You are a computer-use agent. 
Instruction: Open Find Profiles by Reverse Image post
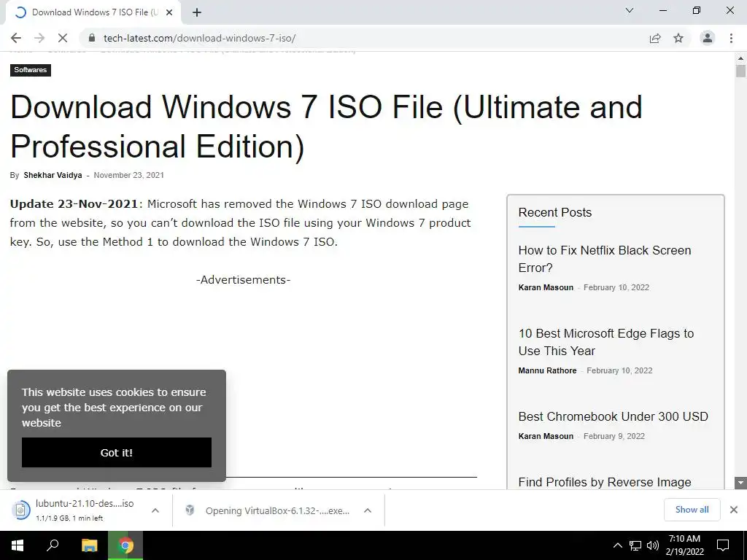coord(605,482)
